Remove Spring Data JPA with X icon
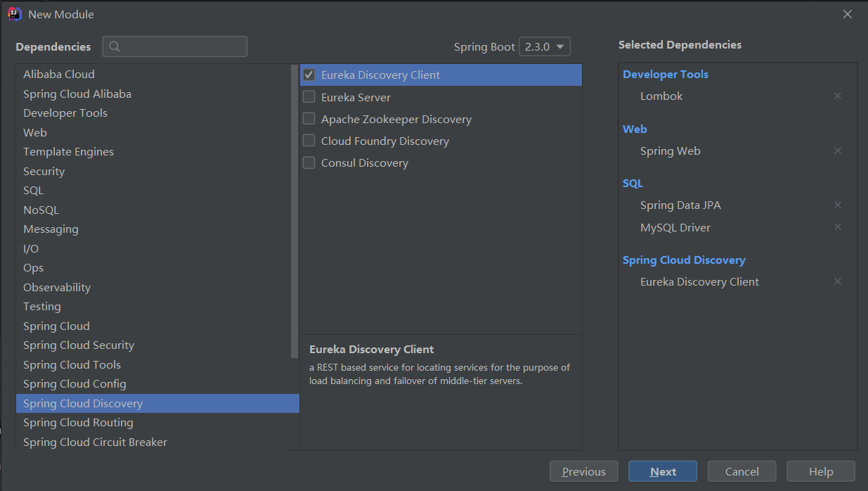868x491 pixels. [x=837, y=205]
